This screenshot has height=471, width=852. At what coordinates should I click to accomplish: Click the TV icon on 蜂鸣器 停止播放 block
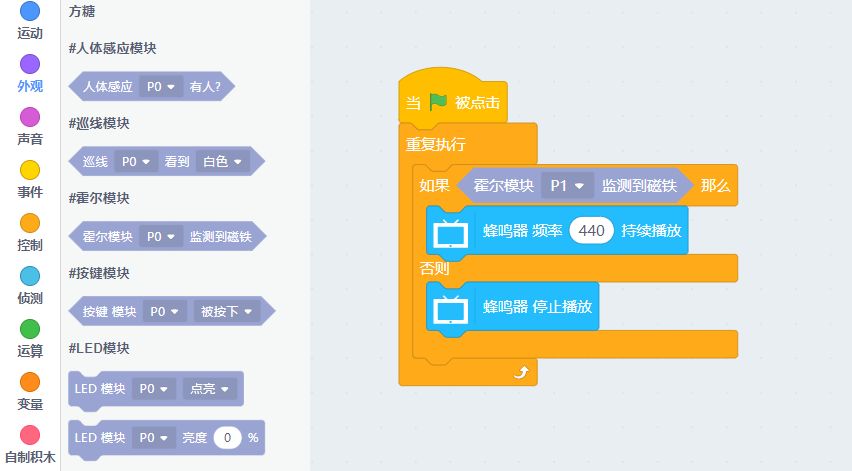coord(451,308)
